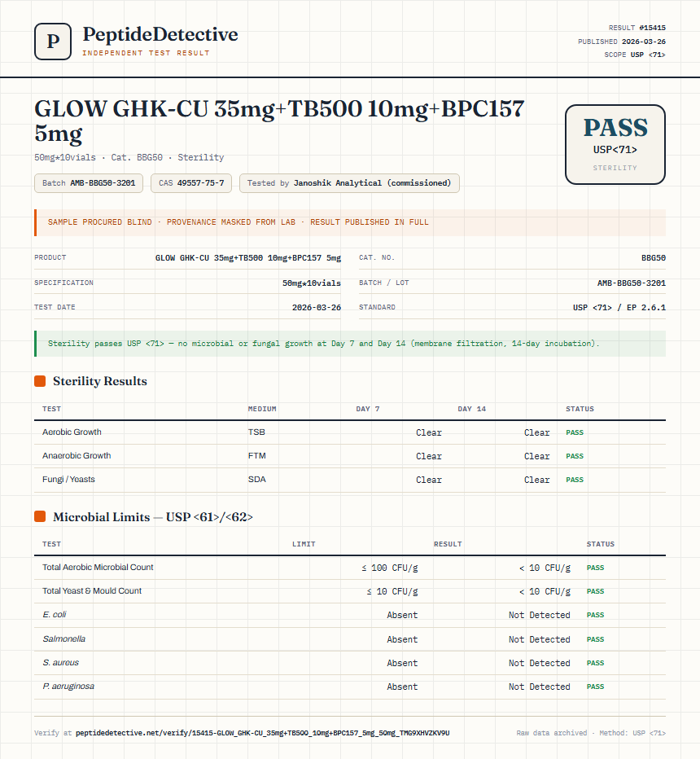This screenshot has width=700, height=759.
Task: Click the Sterility Results section heading
Action: [99, 381]
